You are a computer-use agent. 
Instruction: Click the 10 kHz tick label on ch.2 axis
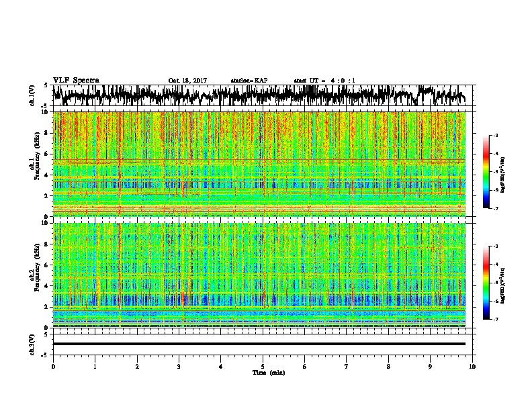(45, 223)
